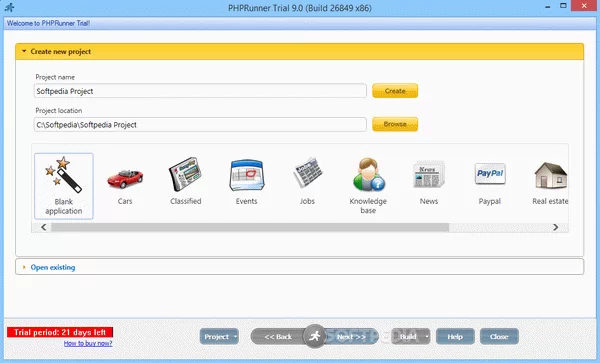Pick the News template icon
This screenshot has height=363, width=600.
click(429, 174)
